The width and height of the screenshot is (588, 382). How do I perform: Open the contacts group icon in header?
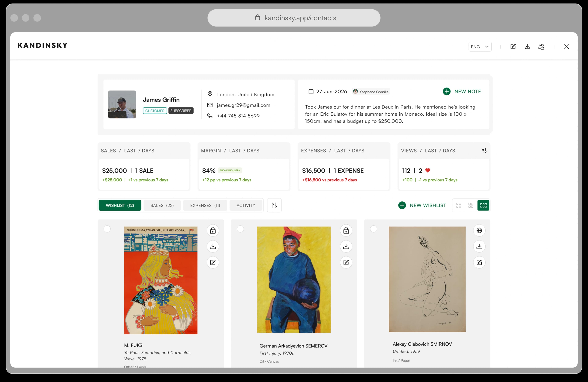pyautogui.click(x=541, y=46)
